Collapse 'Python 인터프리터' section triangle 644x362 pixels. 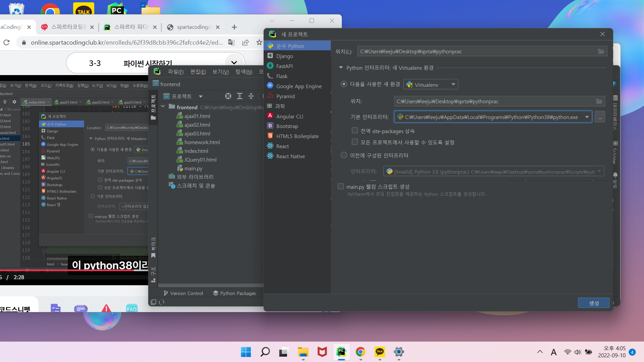[341, 68]
